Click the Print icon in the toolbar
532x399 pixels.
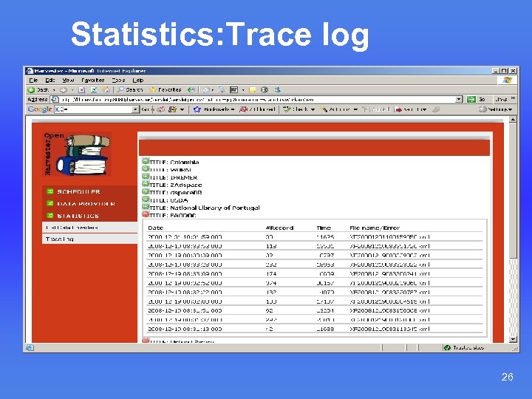tap(222, 90)
